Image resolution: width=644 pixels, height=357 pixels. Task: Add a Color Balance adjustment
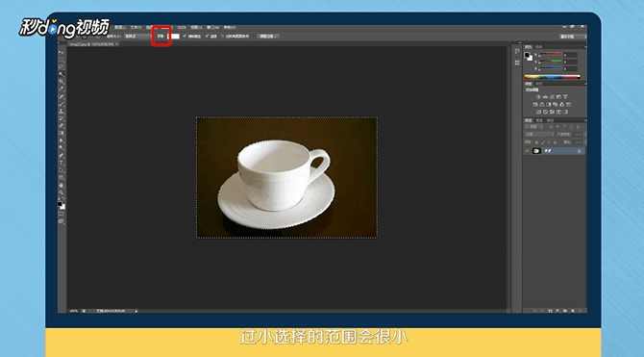point(542,105)
